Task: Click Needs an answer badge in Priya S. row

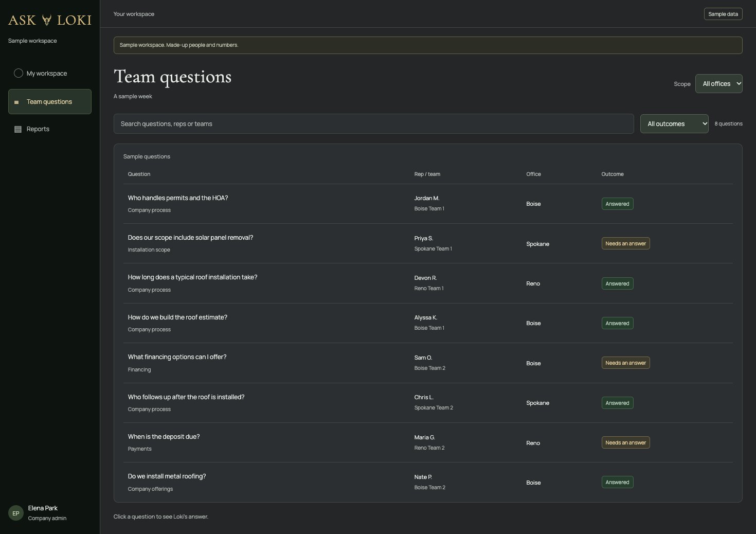Action: pos(625,243)
